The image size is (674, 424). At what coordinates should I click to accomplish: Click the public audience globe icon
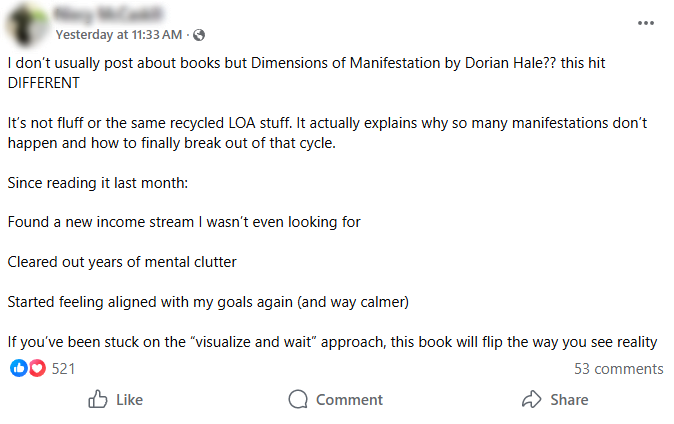tap(199, 35)
